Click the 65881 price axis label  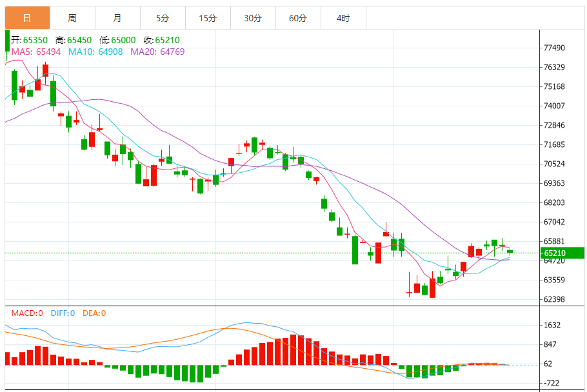(x=554, y=241)
